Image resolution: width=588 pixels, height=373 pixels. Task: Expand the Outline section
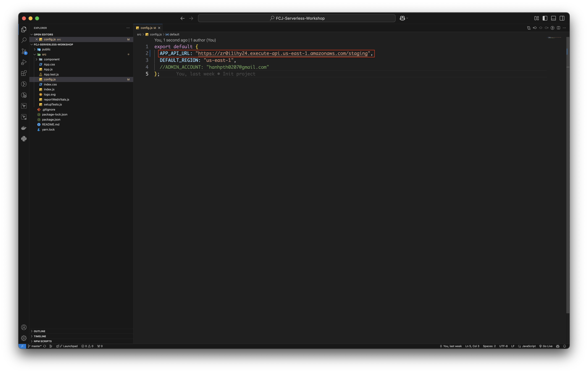(x=39, y=331)
